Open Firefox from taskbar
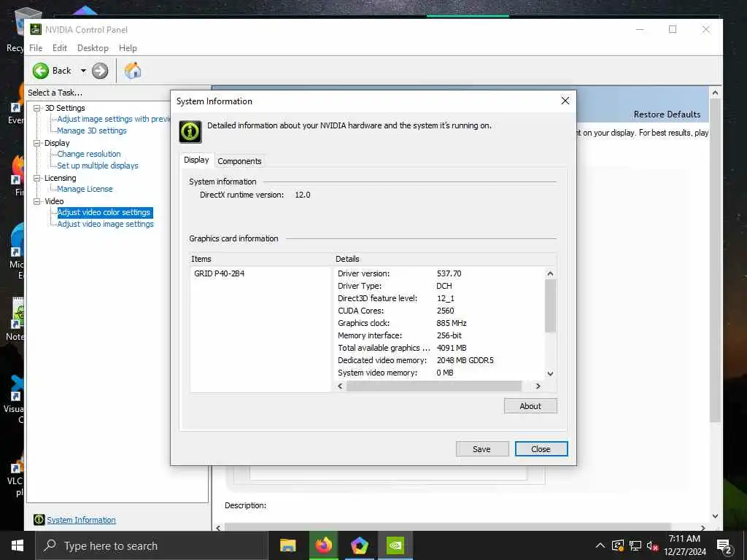 coord(323,545)
